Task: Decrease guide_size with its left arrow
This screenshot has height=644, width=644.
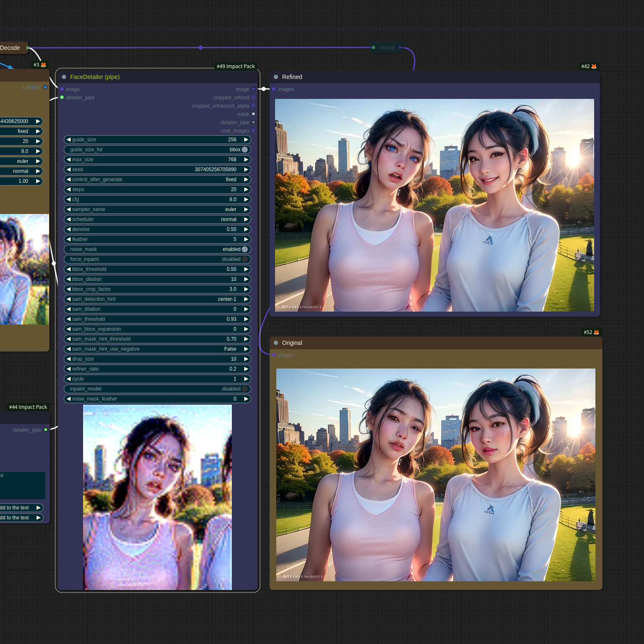Action: (x=69, y=140)
